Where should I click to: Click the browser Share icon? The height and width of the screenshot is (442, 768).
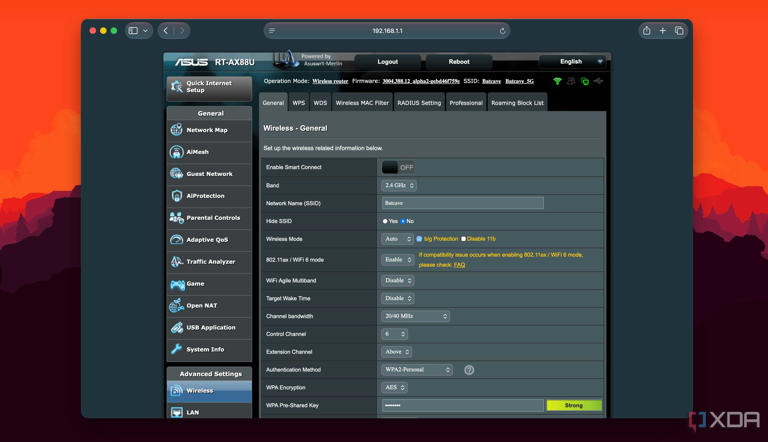tap(647, 31)
